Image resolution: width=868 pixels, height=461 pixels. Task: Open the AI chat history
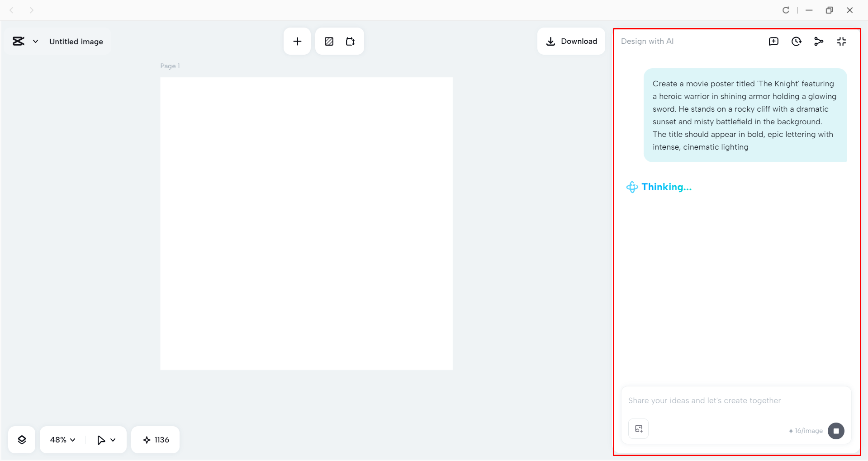tap(796, 42)
